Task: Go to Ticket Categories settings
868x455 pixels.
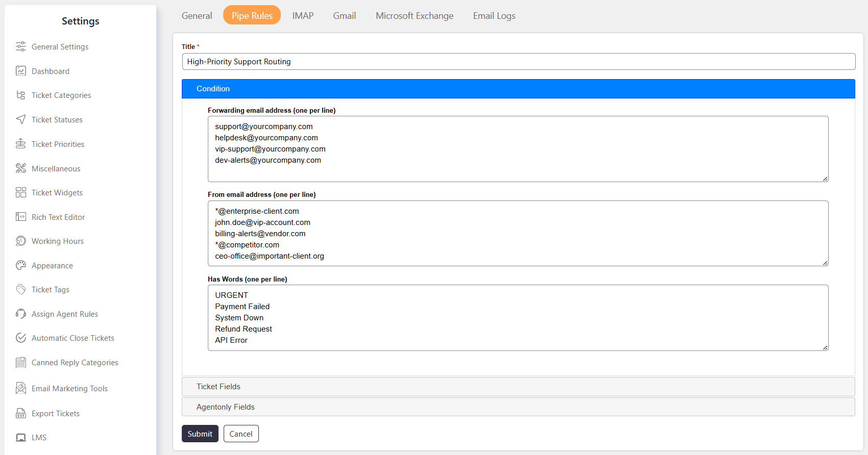Action: tap(61, 95)
